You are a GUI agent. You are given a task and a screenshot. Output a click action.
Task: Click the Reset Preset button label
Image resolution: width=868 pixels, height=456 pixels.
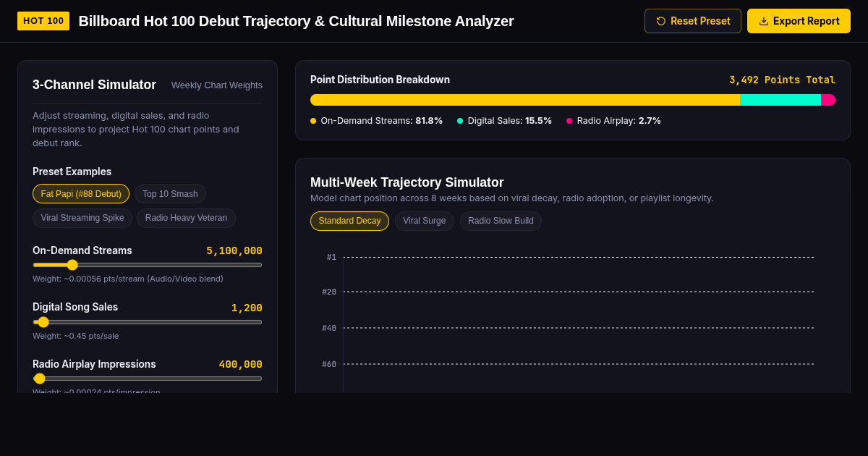(x=700, y=21)
